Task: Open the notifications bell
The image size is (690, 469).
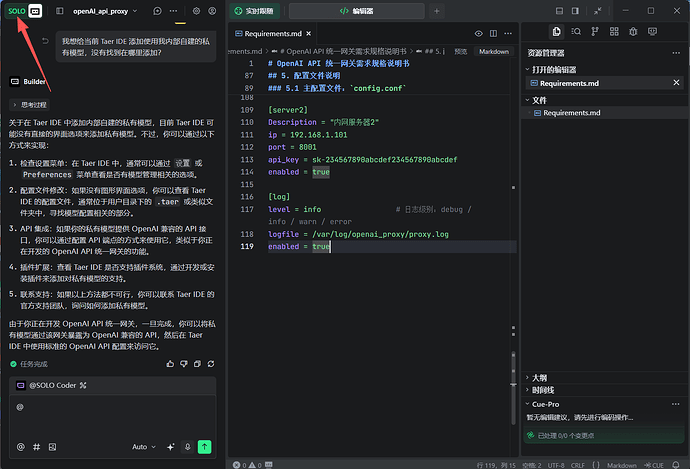Action: [x=675, y=465]
